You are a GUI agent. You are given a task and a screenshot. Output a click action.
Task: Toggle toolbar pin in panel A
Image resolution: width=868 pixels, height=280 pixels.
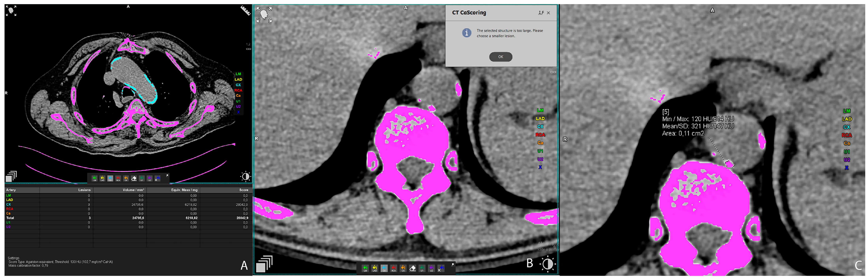coord(167,176)
